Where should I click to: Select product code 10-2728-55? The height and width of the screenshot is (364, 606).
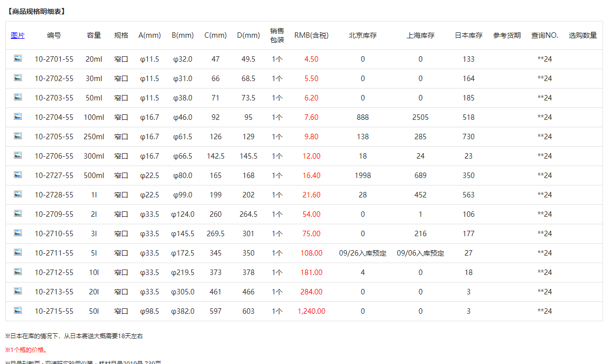pos(54,195)
